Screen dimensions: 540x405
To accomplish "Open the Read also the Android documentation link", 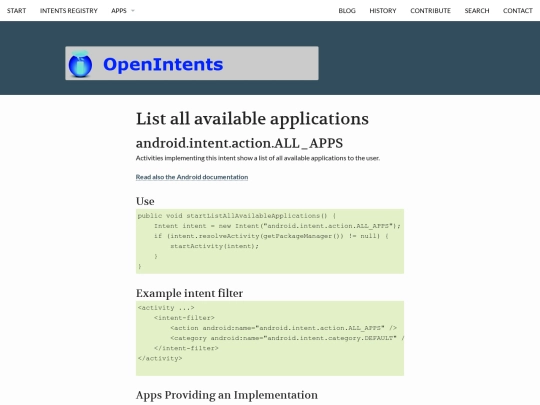I will pos(192,177).
